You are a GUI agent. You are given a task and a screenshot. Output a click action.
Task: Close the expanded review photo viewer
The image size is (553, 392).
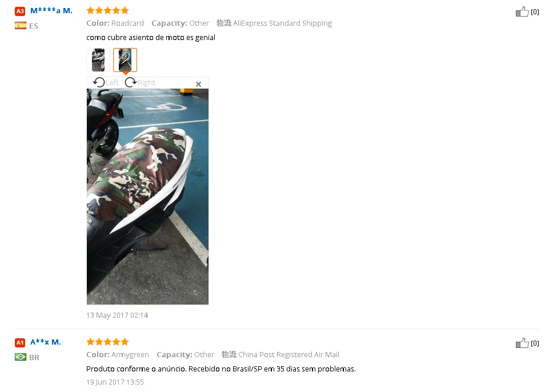[199, 85]
